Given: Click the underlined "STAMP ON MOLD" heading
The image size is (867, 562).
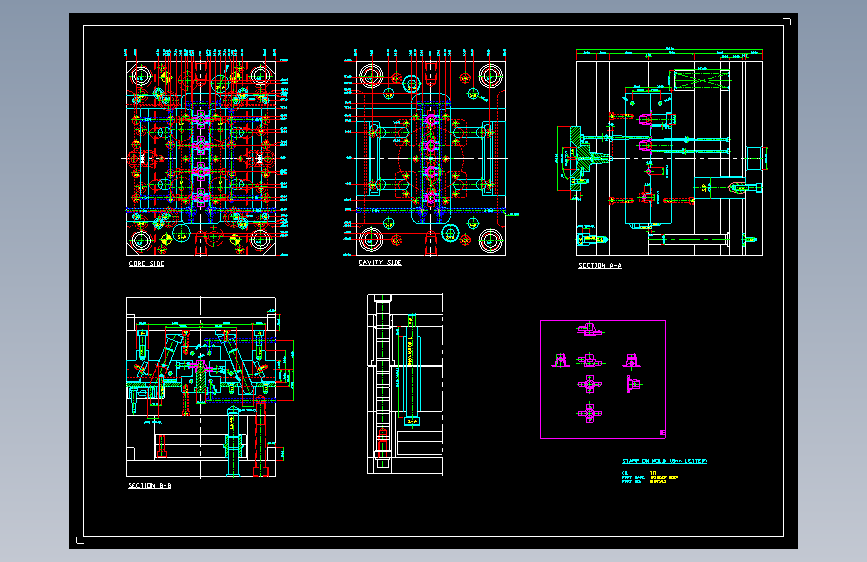Looking at the screenshot, I should [x=665, y=461].
